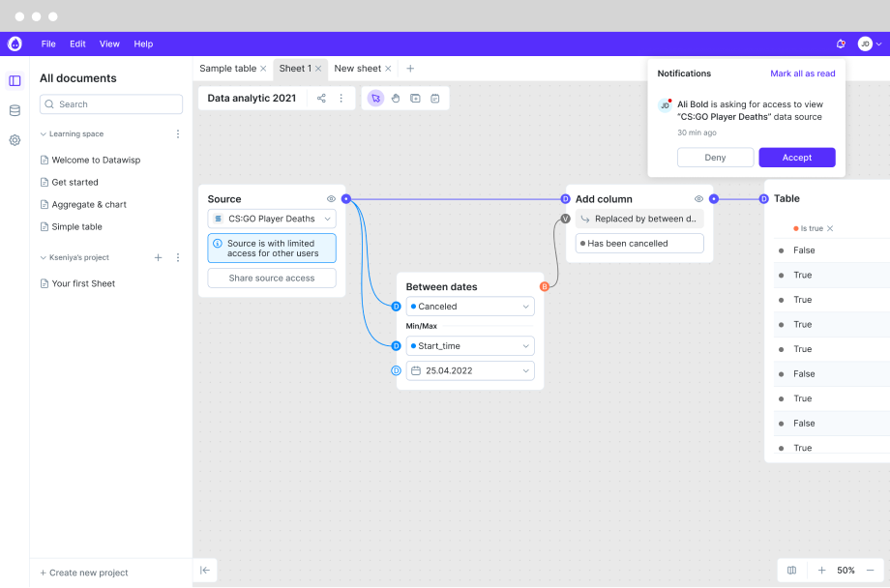
Task: Open the data sources database icon
Action: [15, 110]
